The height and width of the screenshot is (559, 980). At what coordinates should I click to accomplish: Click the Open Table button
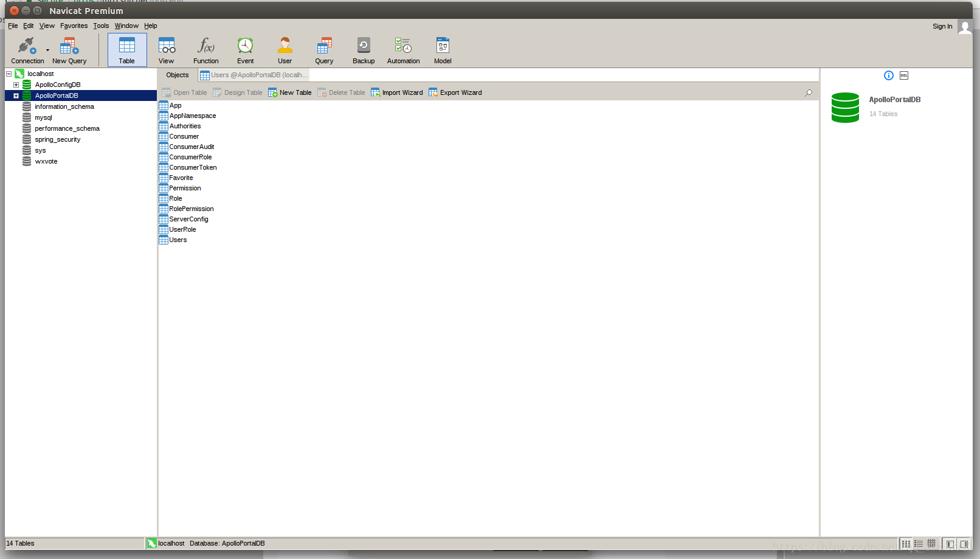point(184,92)
